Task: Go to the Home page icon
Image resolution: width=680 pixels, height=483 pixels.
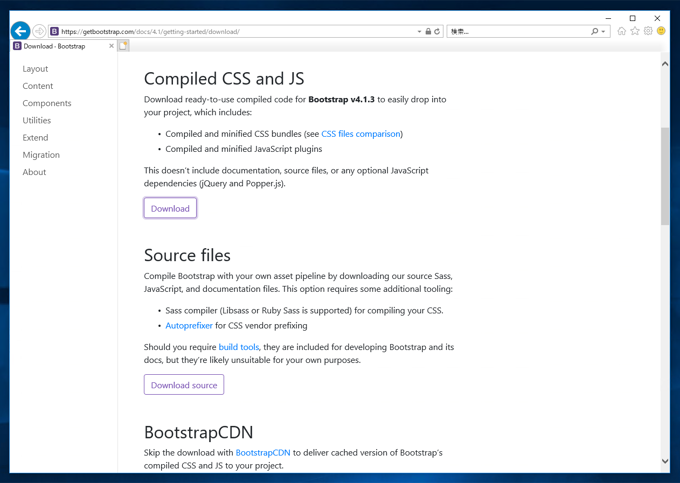Action: pyautogui.click(x=621, y=31)
